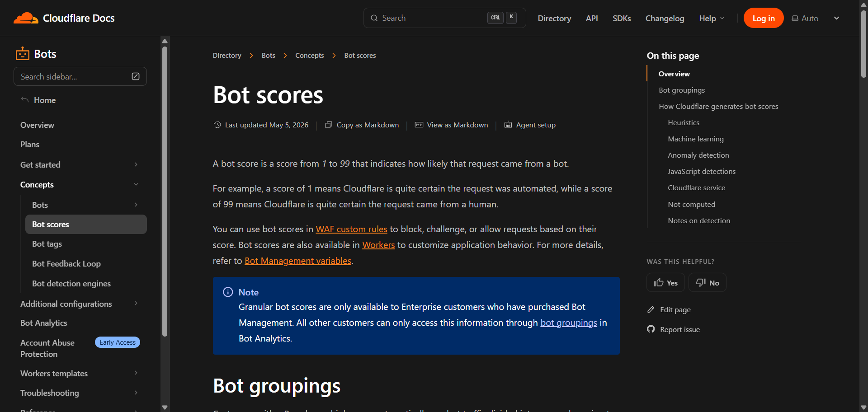Expand the Bots subsection chevron
The width and height of the screenshot is (868, 412).
[x=136, y=205]
